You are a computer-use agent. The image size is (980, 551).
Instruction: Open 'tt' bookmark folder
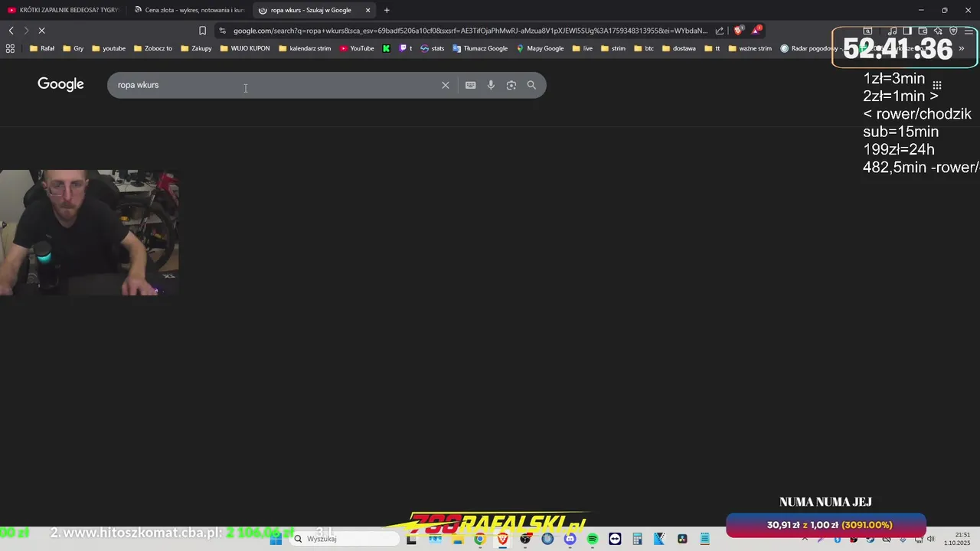711,48
